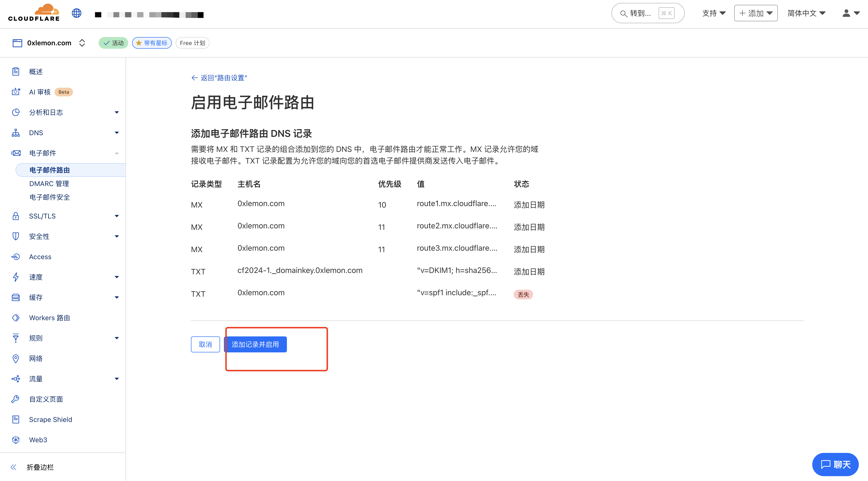Screen dimensions: 868x481
Task: Expand the 安全性 submenu arrow
Action: (117, 236)
